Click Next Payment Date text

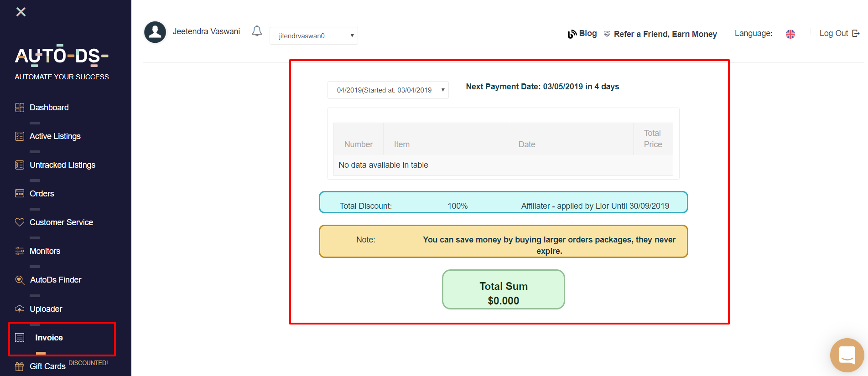[x=542, y=87]
